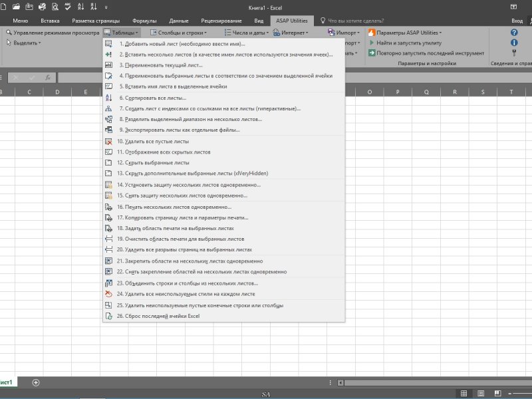Click the spelling check icon in quick access toolbar
Viewport: 532px width, 399px height.
point(68,7)
